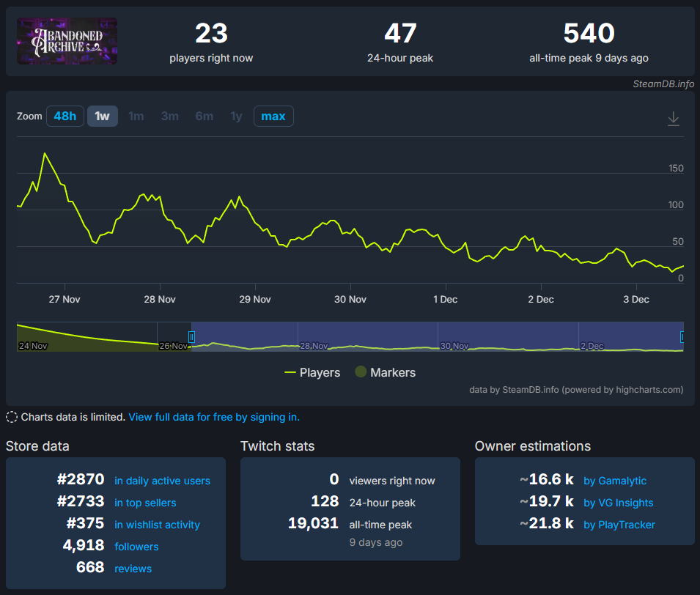Open 'in top sellers' ranking link
700x595 pixels.
(x=145, y=503)
